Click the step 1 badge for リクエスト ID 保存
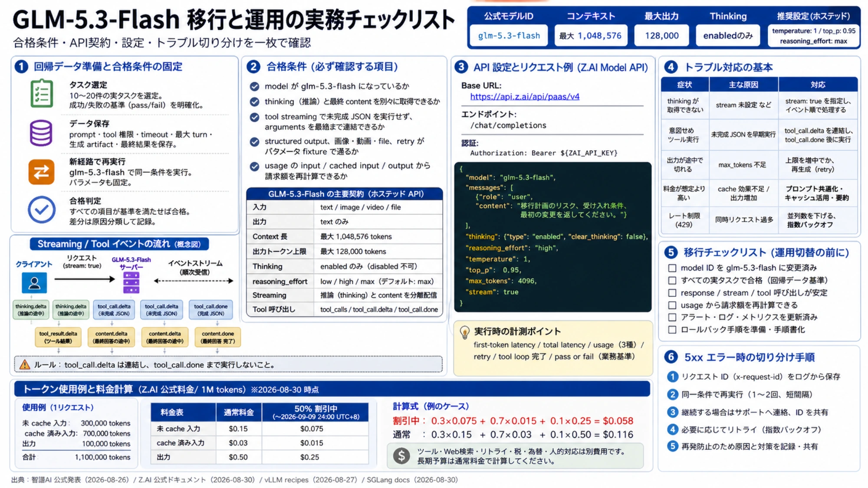Viewport: 868px width, 488px height. click(x=672, y=377)
